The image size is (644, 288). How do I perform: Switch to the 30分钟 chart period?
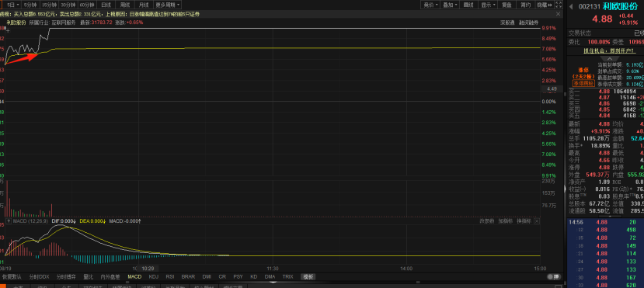(68, 5)
